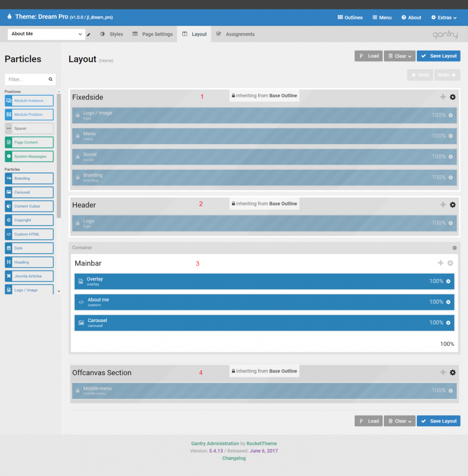Screen dimensions: 468x476
Task: Switch to the Styles tab
Action: 116,34
